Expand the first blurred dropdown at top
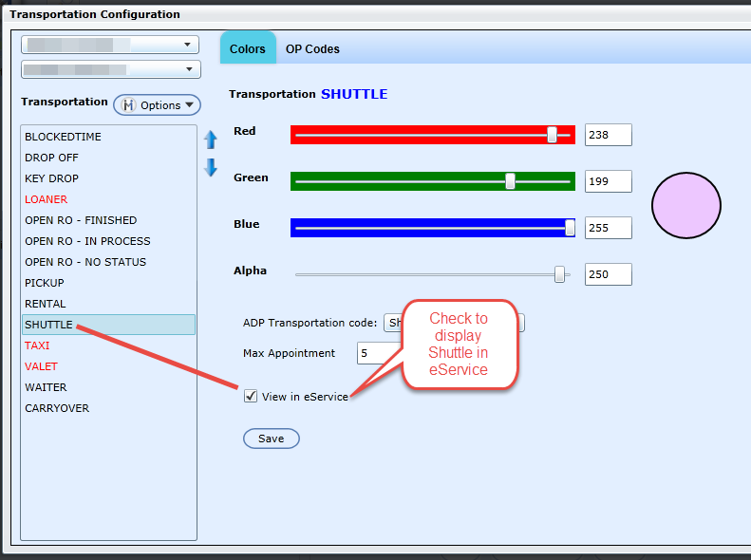751x560 pixels. pyautogui.click(x=110, y=45)
